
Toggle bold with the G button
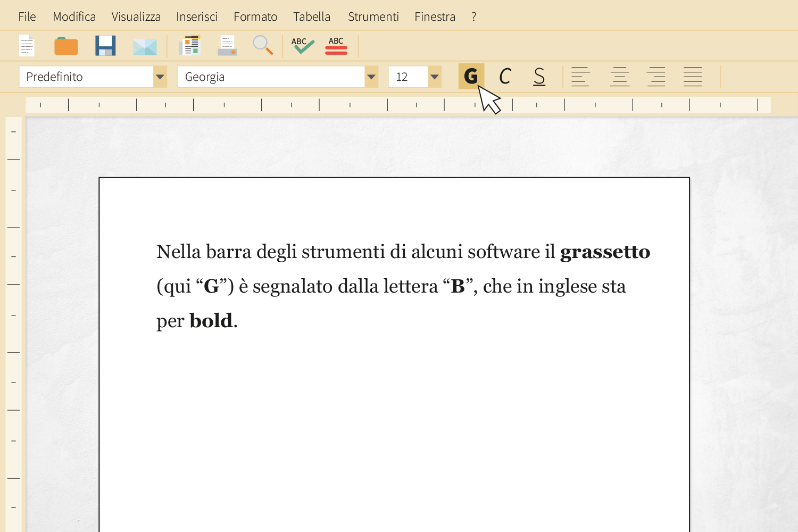470,77
